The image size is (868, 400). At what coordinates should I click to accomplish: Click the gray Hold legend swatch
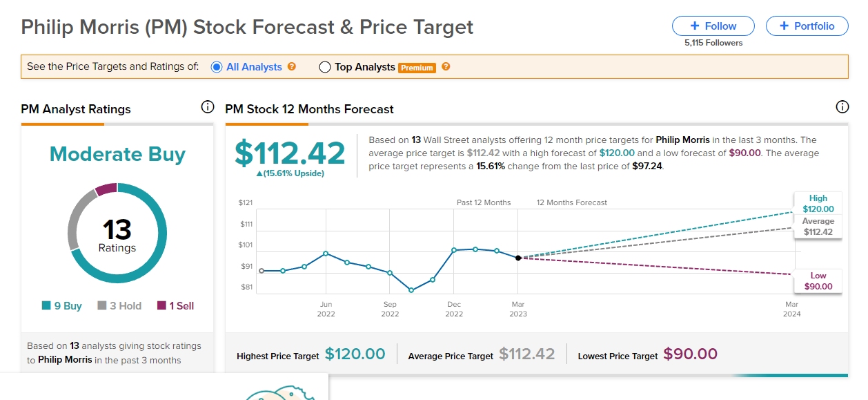pyautogui.click(x=101, y=306)
